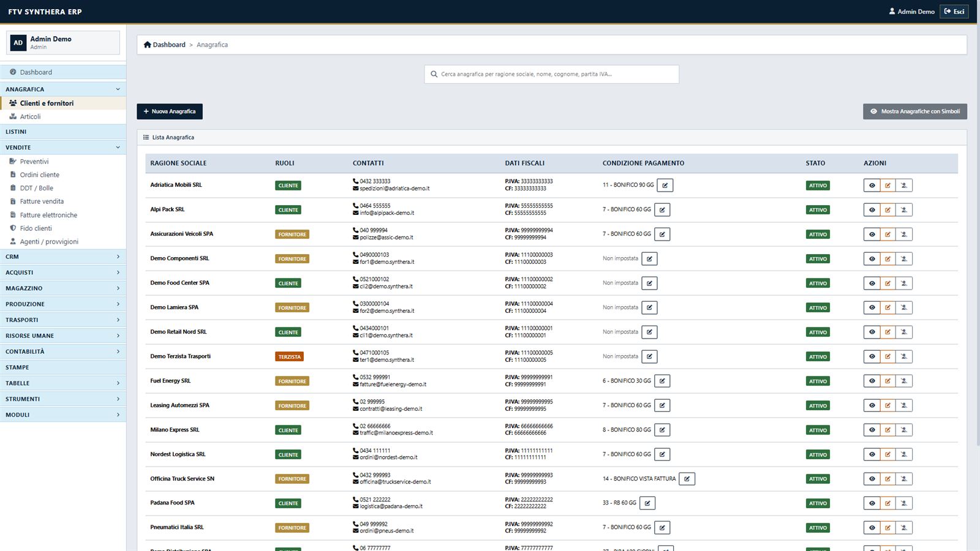Open Admin Demo user menu in header
The height and width of the screenshot is (551, 980).
[911, 12]
